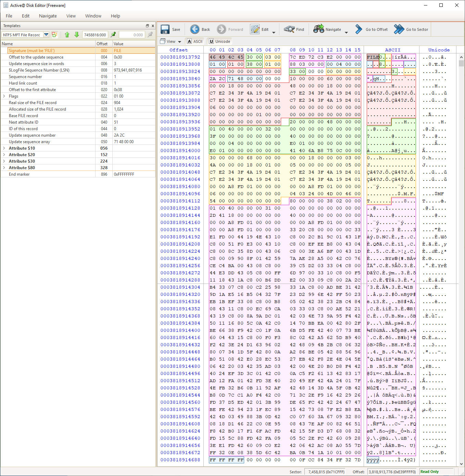Click the template color-squares icon
Image resolution: width=465 pixels, height=476 pixels.
click(54, 35)
